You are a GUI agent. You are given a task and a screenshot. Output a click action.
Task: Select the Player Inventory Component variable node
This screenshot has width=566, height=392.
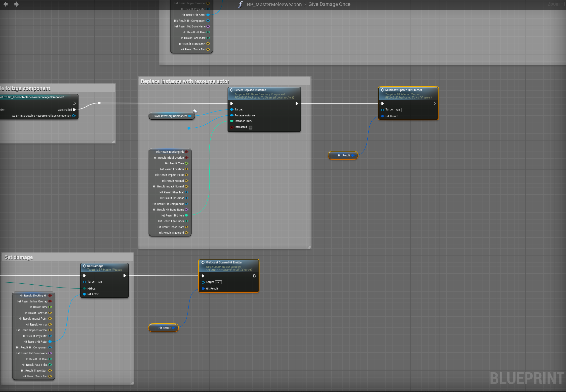click(x=170, y=116)
